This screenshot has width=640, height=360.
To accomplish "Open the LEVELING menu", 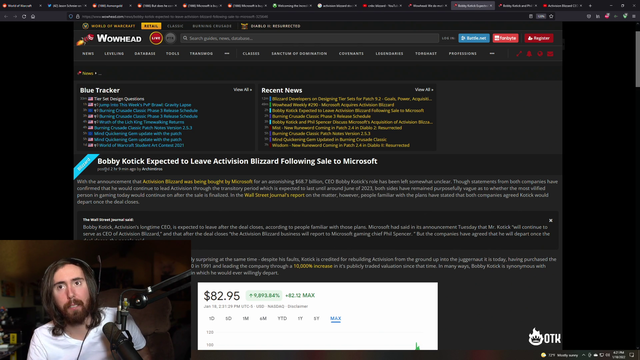I will coord(114,53).
